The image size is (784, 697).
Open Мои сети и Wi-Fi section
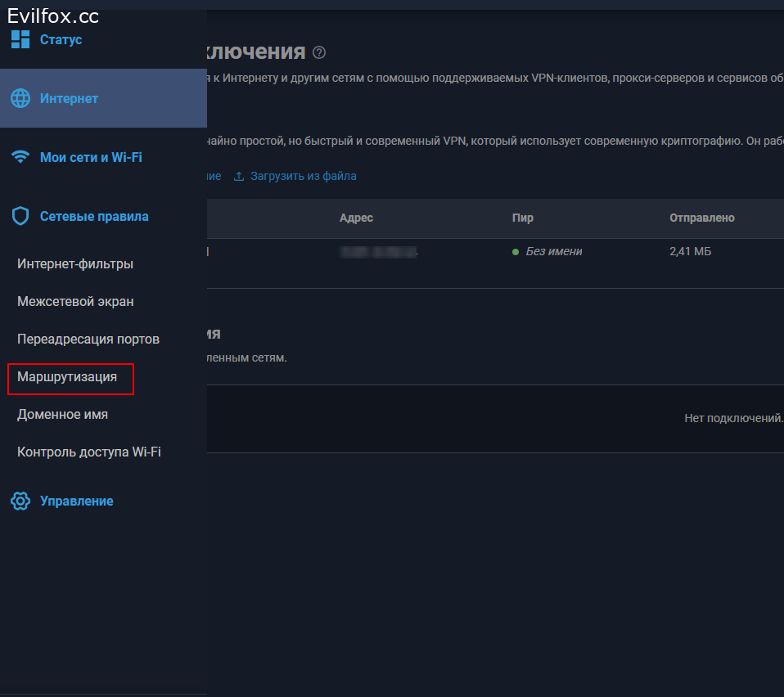pos(91,157)
